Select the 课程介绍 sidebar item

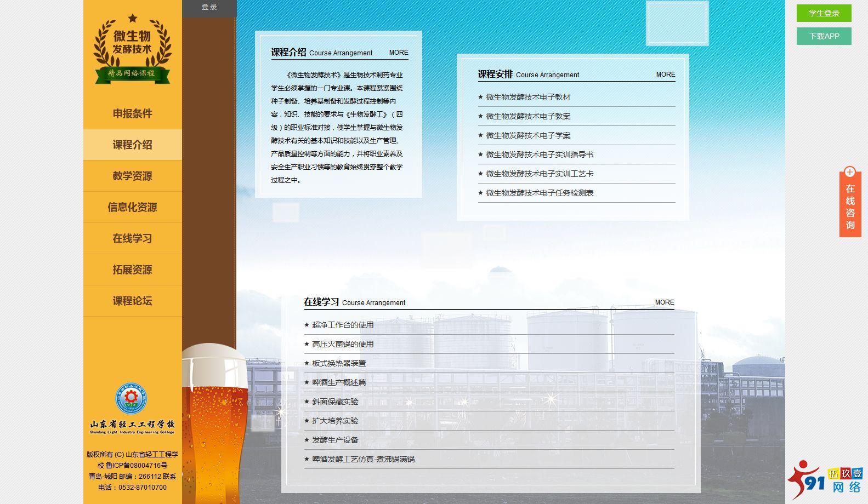(133, 145)
